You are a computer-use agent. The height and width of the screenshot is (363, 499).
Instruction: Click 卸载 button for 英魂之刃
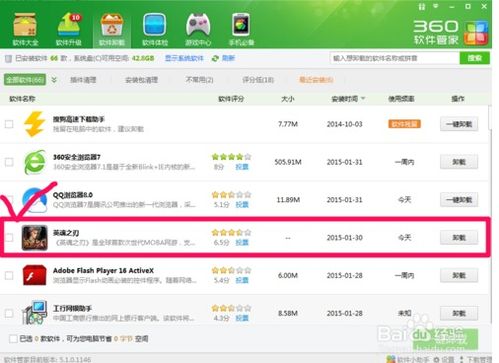pos(459,238)
